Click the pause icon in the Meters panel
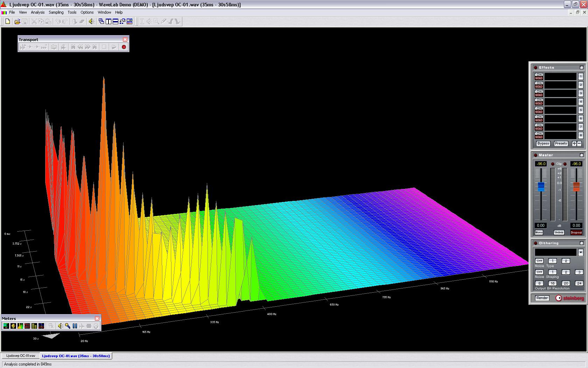The width and height of the screenshot is (588, 368). (x=75, y=326)
